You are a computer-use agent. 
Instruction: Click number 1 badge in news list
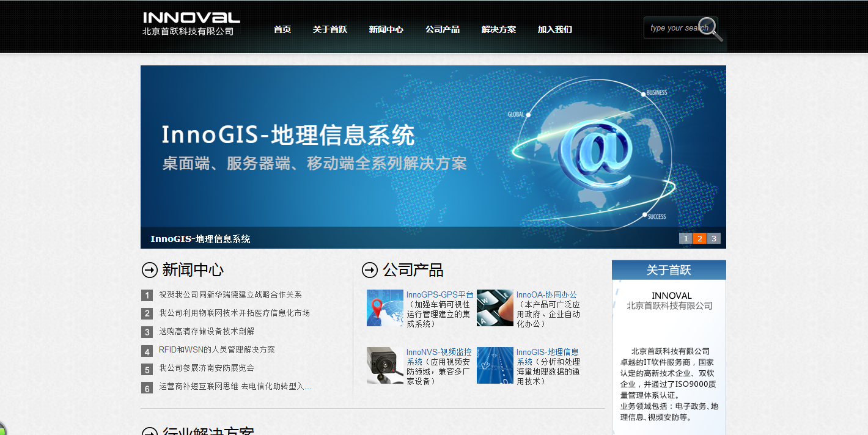pos(147,296)
